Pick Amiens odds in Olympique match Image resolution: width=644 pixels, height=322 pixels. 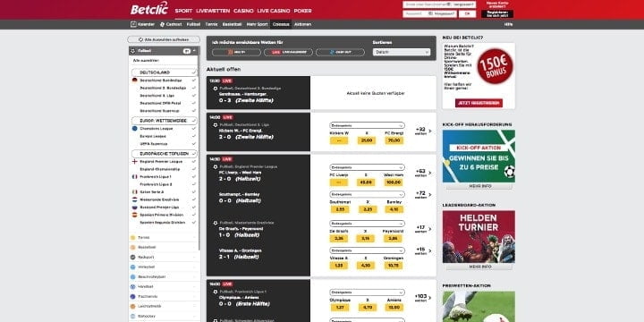click(x=394, y=307)
